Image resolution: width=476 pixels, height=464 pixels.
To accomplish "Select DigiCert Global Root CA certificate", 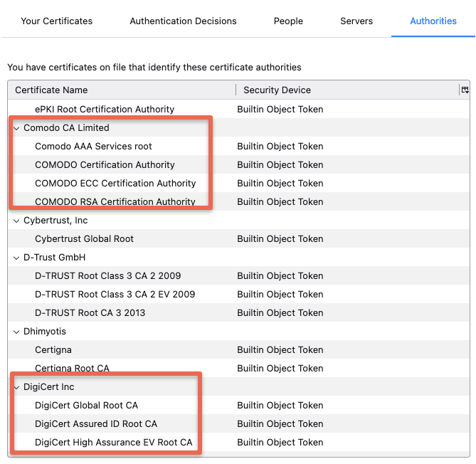I will [238, 406].
